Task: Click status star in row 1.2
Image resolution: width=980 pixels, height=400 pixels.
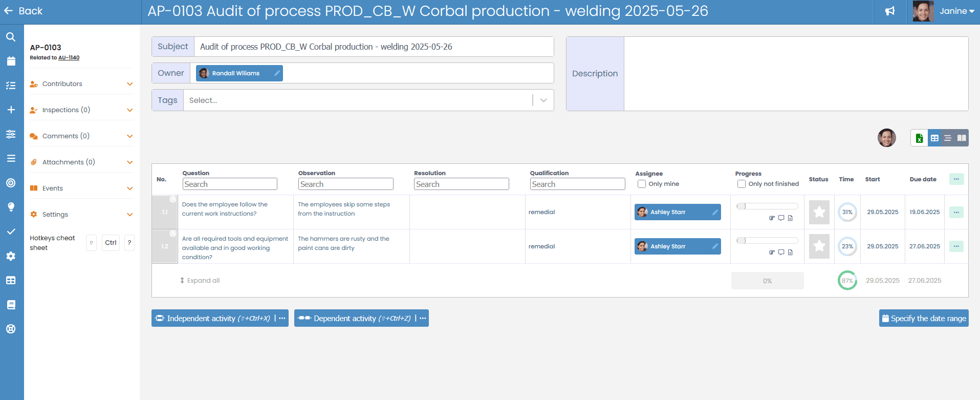Action: 819,246
